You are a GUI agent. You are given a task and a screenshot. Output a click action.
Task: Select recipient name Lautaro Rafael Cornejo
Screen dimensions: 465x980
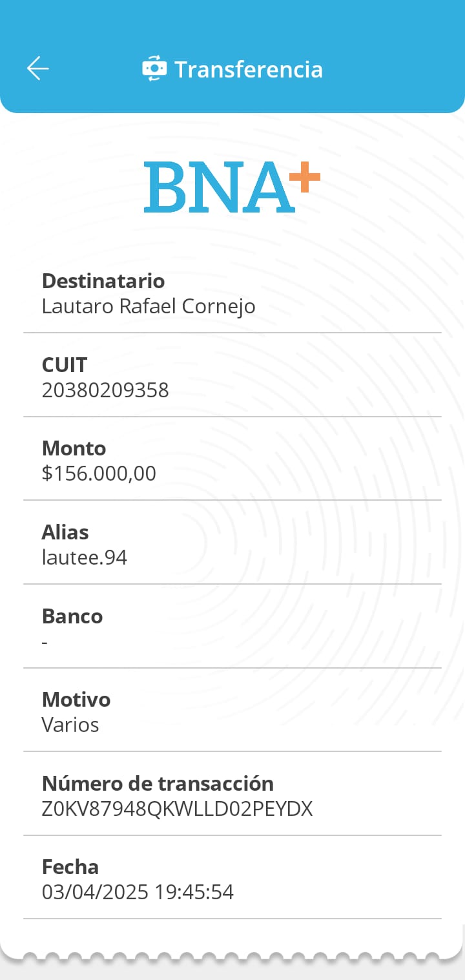[149, 306]
